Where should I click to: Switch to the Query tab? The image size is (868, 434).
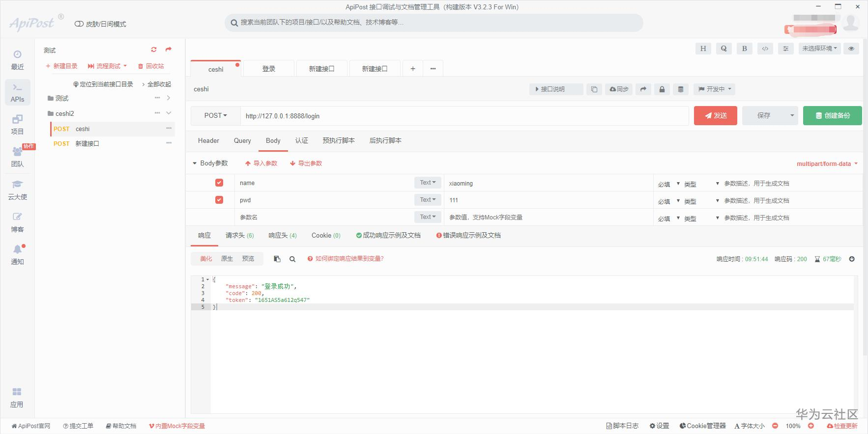click(242, 141)
